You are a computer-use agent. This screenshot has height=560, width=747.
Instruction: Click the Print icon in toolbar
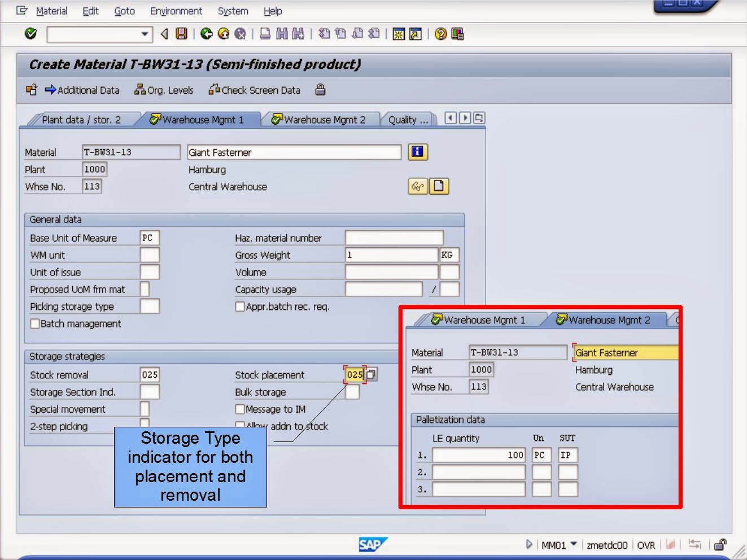(265, 34)
